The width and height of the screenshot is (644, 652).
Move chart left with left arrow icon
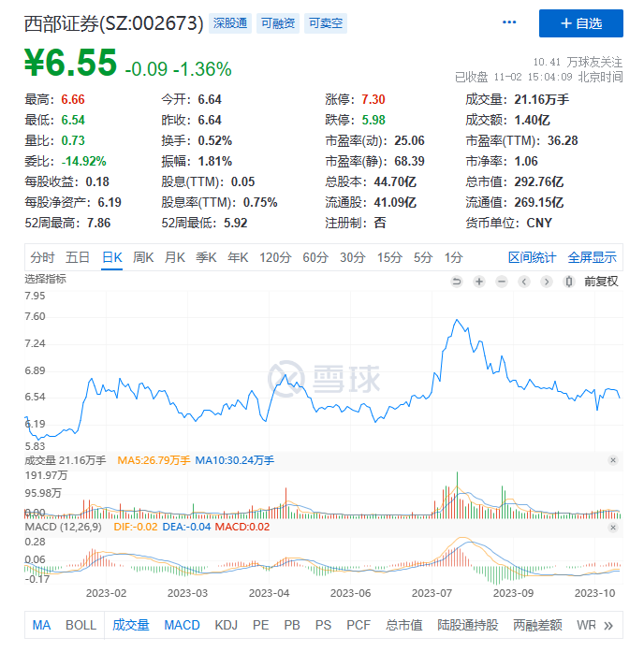524,282
